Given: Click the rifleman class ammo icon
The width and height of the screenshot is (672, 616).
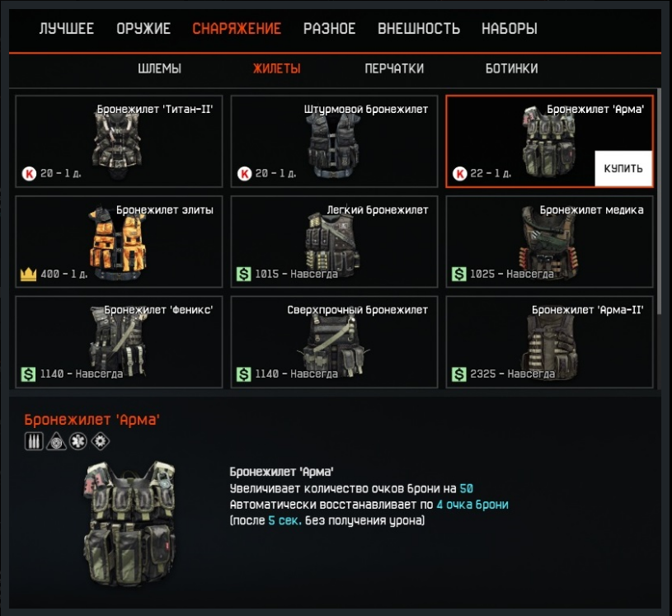Looking at the screenshot, I should (34, 441).
